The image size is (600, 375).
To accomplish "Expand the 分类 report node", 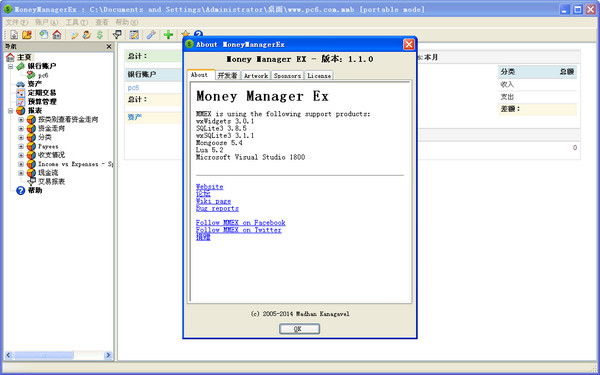I will click(x=21, y=137).
